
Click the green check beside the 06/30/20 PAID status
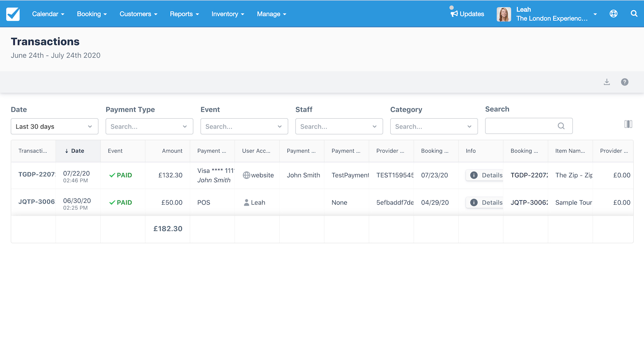click(x=112, y=202)
